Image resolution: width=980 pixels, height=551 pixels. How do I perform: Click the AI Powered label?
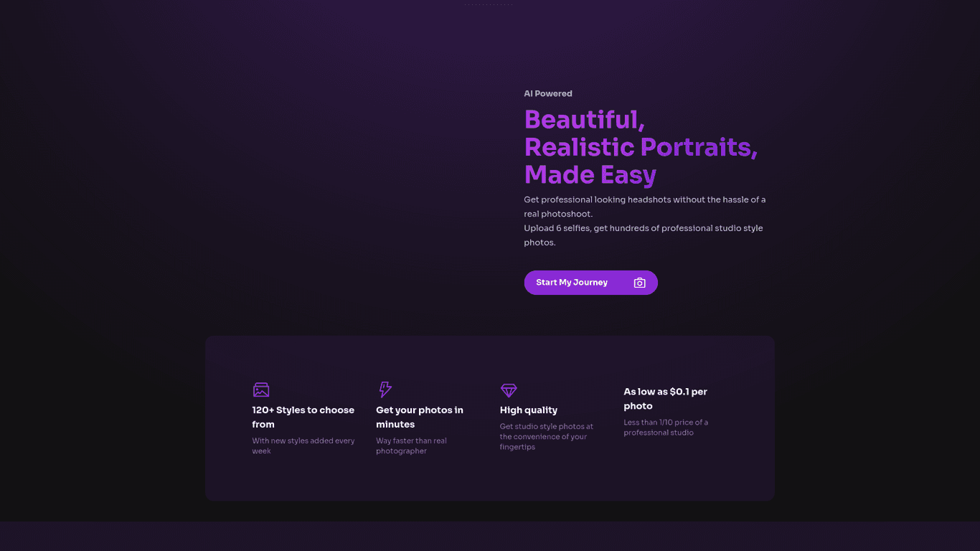tap(548, 93)
